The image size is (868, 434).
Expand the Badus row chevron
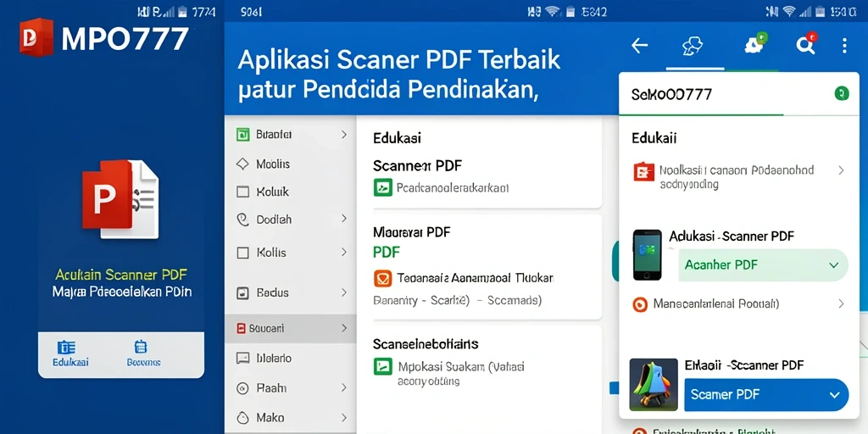344,292
